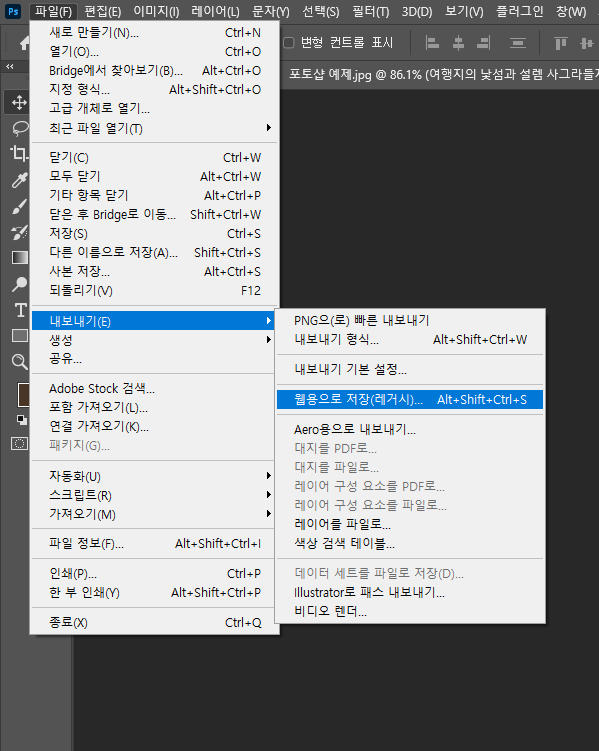Choose 웹용으로 저장(레거시)... option
599x751 pixels.
click(x=410, y=399)
